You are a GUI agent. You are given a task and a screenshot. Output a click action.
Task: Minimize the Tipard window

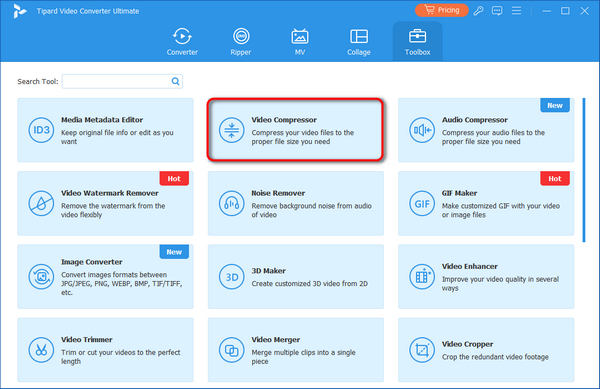tap(546, 11)
